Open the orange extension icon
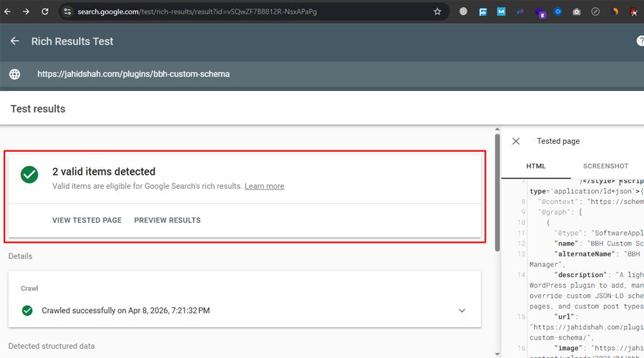The image size is (644, 358). (615, 11)
